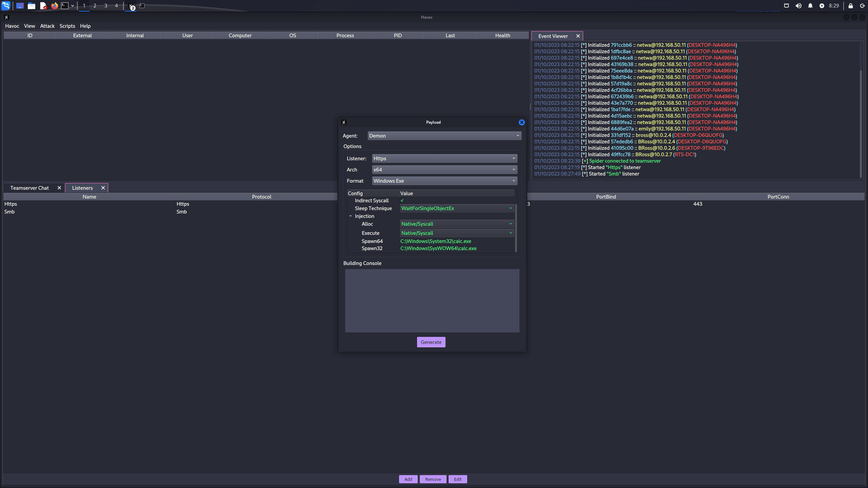Open the Alloc Native/Syscall dropdown

(x=457, y=224)
